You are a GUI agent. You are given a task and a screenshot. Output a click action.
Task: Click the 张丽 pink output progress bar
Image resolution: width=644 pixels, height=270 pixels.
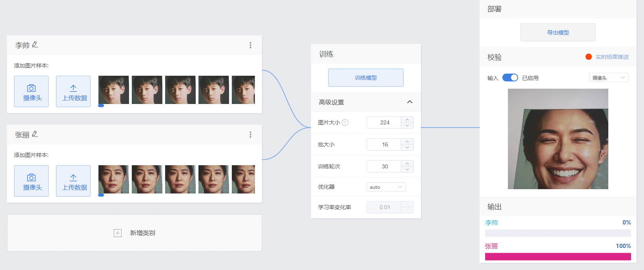(x=558, y=257)
